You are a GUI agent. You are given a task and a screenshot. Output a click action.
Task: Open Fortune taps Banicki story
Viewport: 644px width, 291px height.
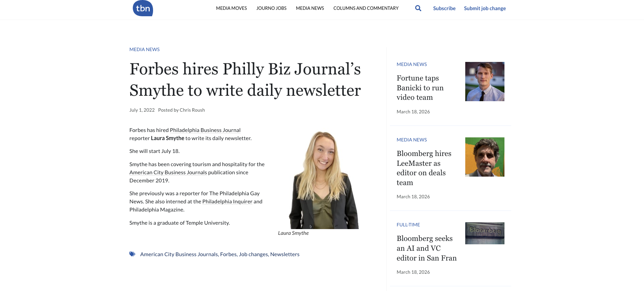click(x=420, y=88)
